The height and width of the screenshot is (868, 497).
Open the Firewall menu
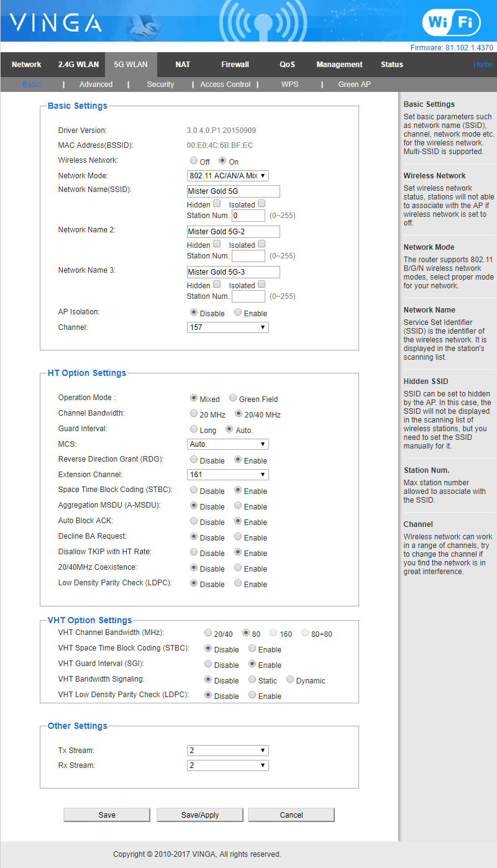tap(235, 65)
